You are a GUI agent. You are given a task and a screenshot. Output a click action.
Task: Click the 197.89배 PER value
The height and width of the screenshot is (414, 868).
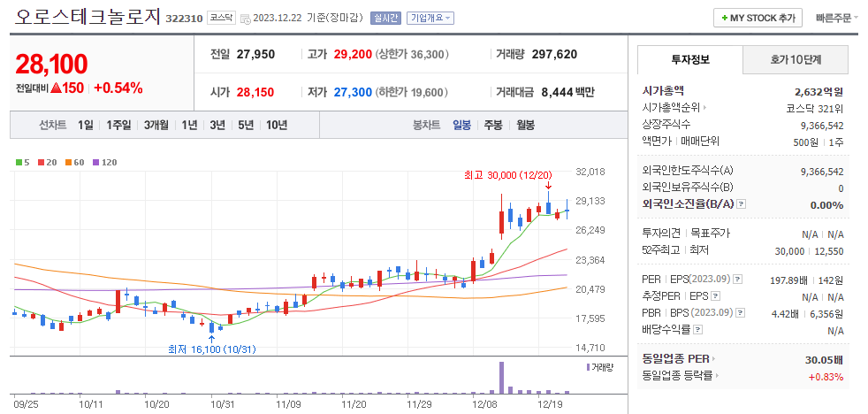click(788, 280)
